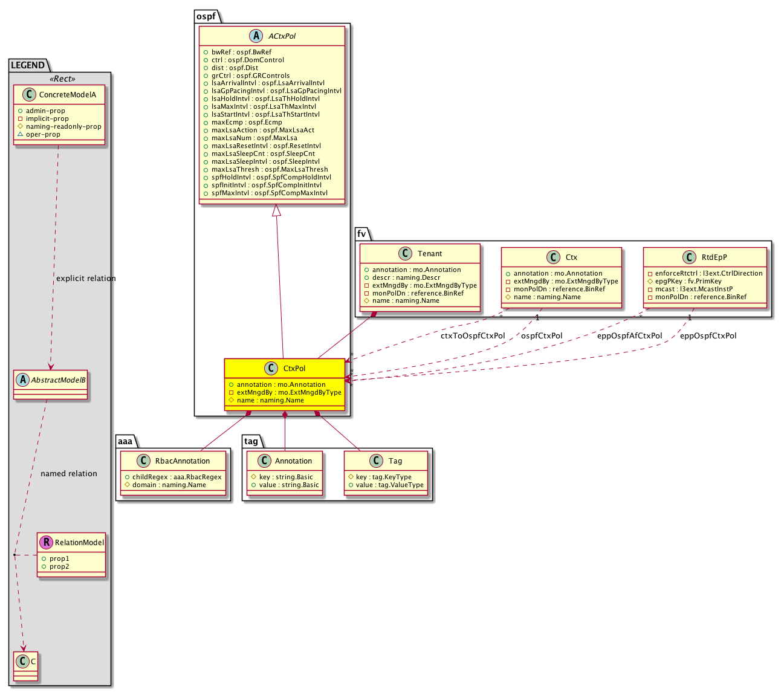The height and width of the screenshot is (692, 784).
Task: Click the pink 'R' RelationModel icon
Action: coord(46,543)
